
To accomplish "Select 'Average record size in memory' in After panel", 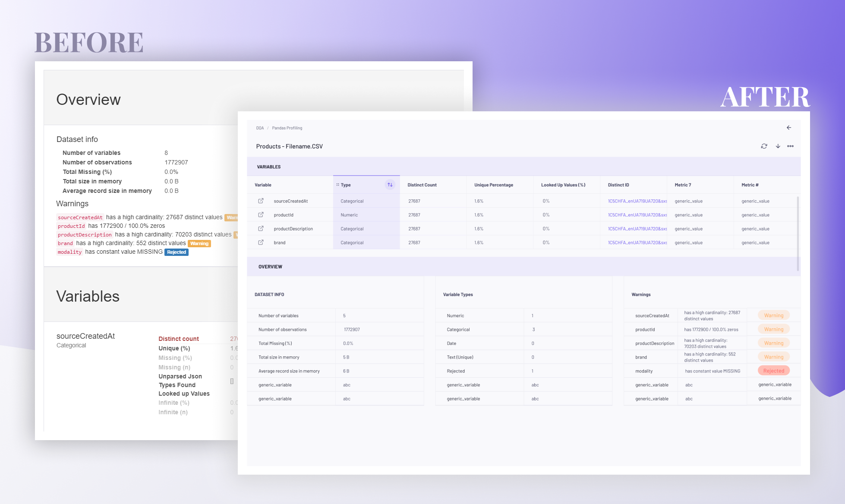I will click(289, 371).
